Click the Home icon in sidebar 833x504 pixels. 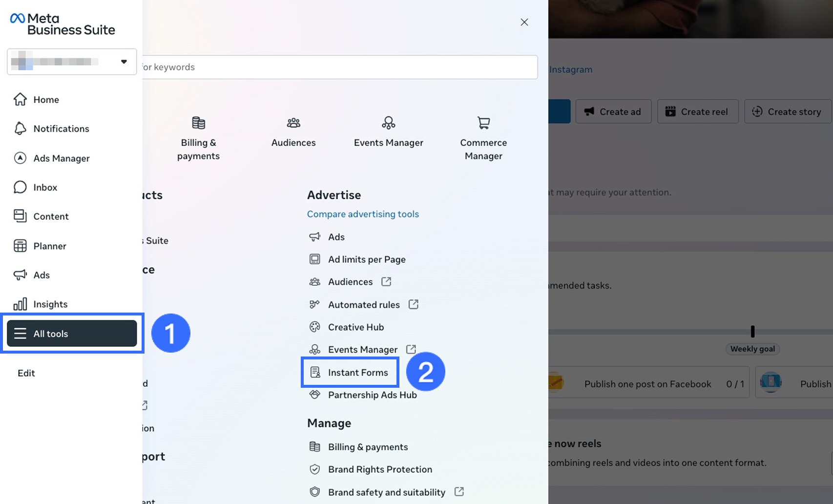click(20, 100)
